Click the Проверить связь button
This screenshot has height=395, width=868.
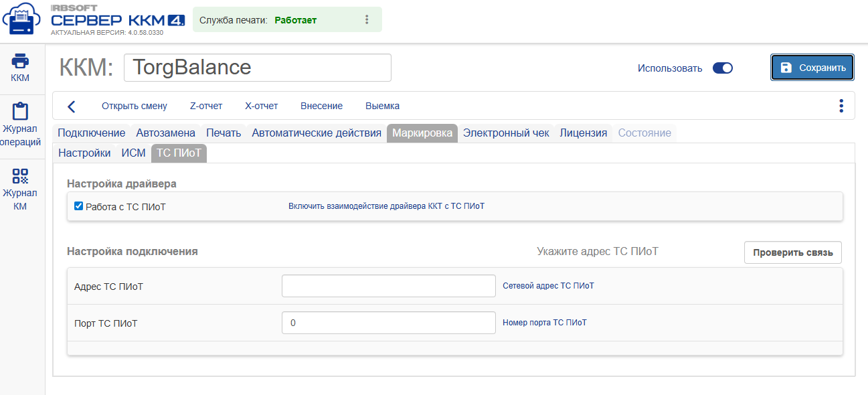(793, 252)
